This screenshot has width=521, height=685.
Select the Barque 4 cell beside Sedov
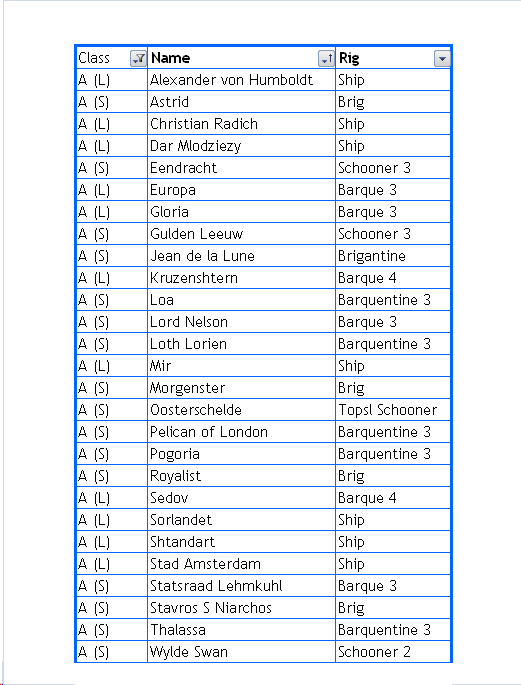pyautogui.click(x=393, y=498)
